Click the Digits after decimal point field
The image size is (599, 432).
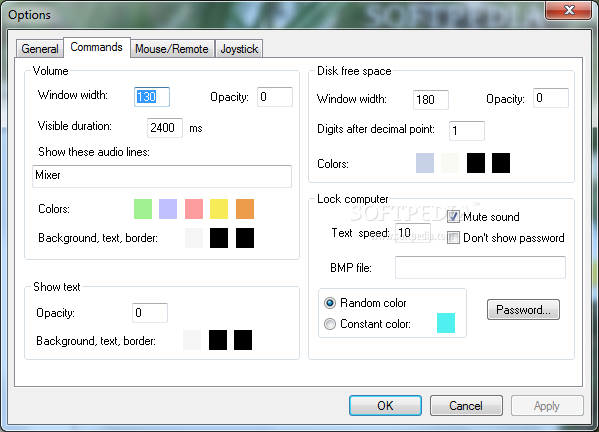coord(467,131)
